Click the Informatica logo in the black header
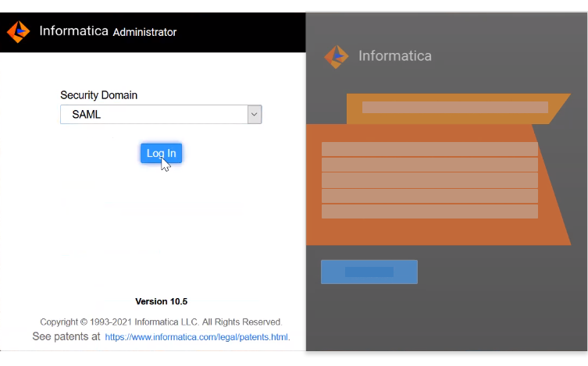This screenshot has height=366, width=588. tap(18, 32)
